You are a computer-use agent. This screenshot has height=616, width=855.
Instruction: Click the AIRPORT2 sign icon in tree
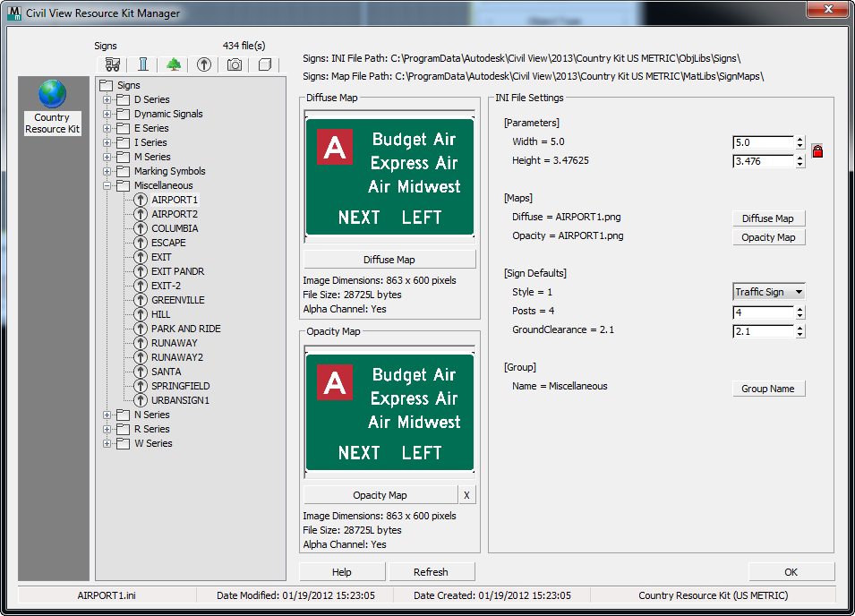coord(141,214)
